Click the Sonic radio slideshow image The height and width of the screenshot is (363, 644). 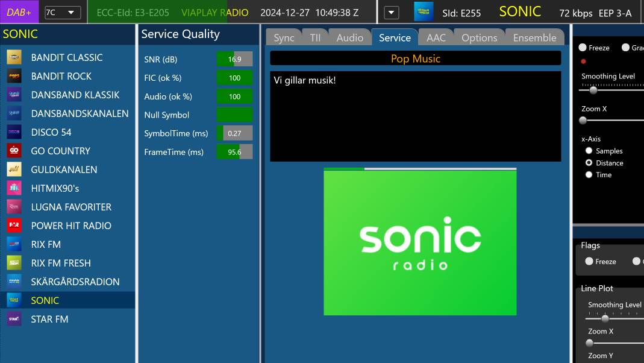coord(420,242)
